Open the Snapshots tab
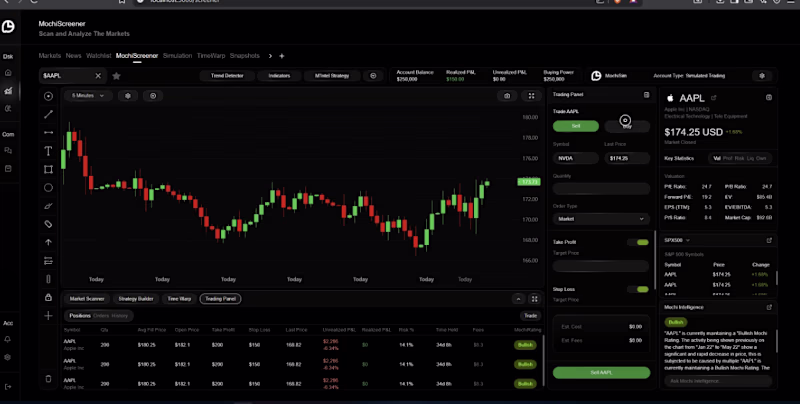The width and height of the screenshot is (800, 404). click(244, 56)
